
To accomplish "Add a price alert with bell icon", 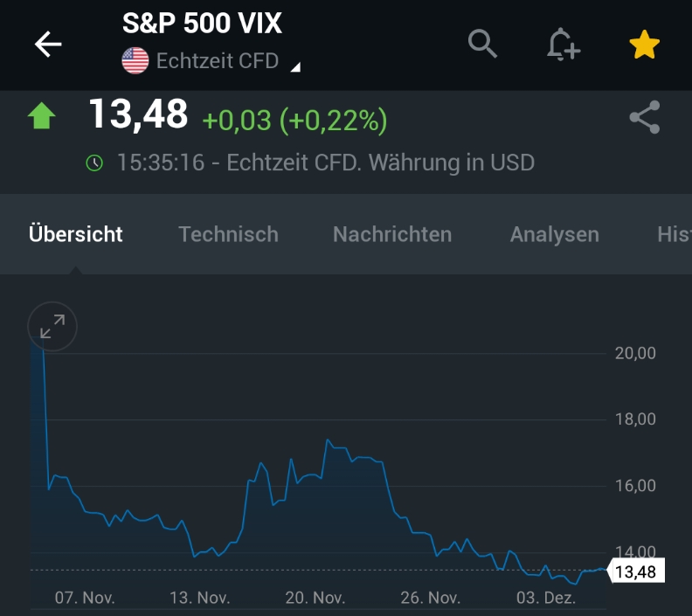I will point(563,45).
